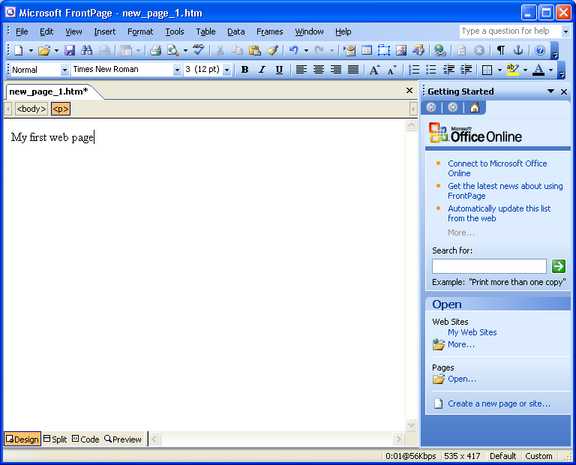Click the Outside Borders icon
The height and width of the screenshot is (465, 576).
pos(487,69)
